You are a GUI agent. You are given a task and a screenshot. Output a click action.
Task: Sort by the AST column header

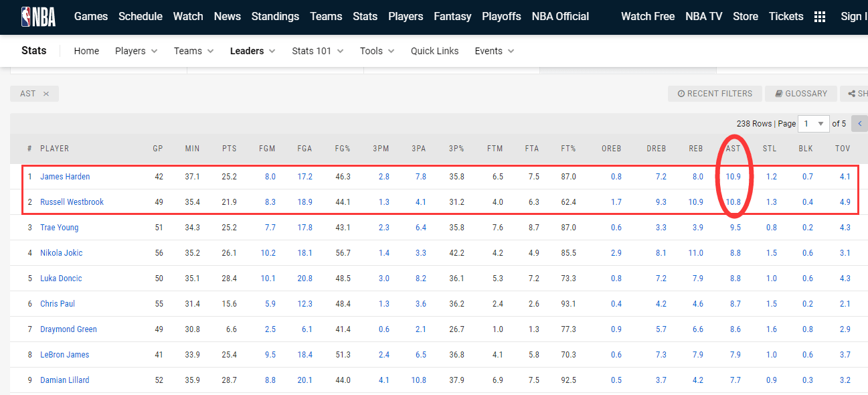click(733, 149)
